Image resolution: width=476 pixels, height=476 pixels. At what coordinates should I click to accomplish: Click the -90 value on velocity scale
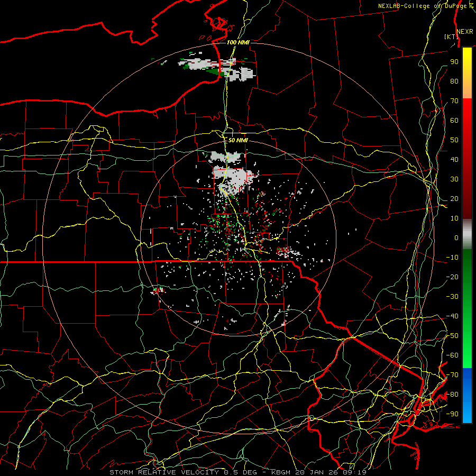452,414
